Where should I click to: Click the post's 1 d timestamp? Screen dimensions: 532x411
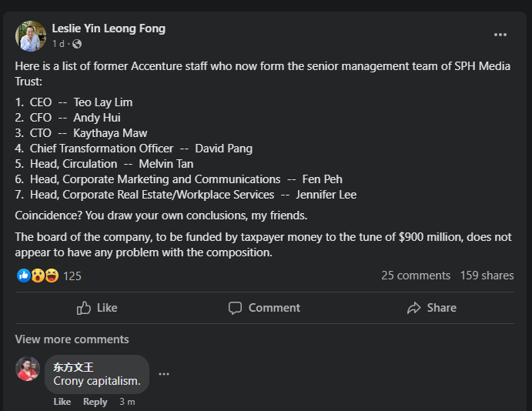click(x=59, y=44)
